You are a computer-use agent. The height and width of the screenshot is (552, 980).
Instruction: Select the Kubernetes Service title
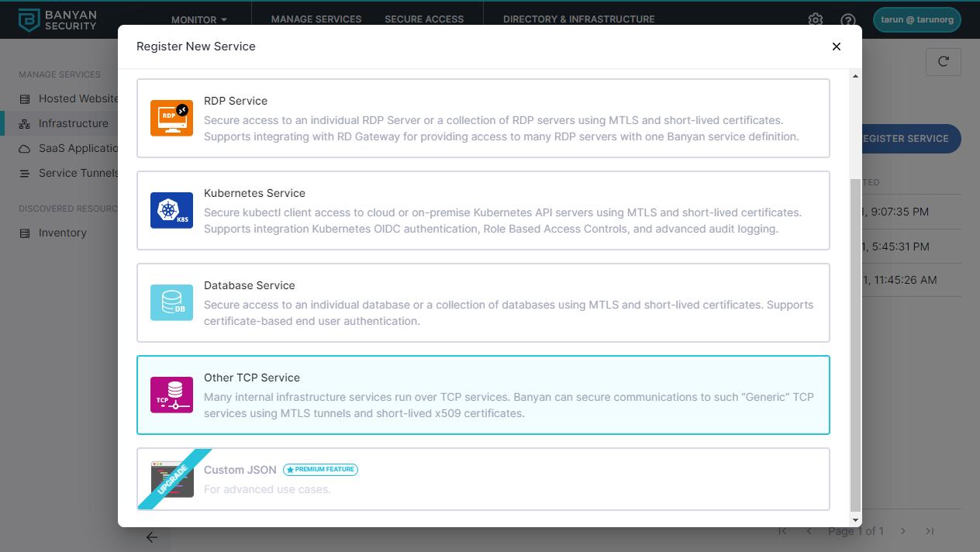[254, 193]
